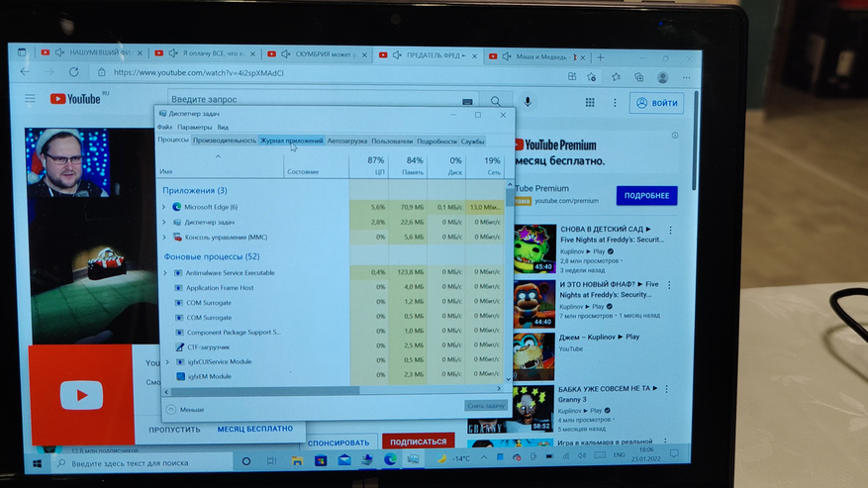Expand the Antimalware Service Executable entry
Screen dimensions: 868x488
click(164, 272)
